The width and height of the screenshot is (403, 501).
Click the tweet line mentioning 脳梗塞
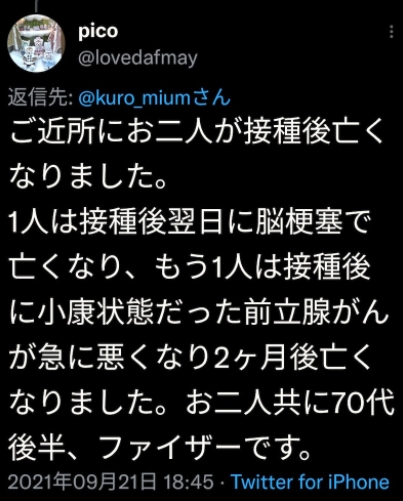[x=190, y=223]
